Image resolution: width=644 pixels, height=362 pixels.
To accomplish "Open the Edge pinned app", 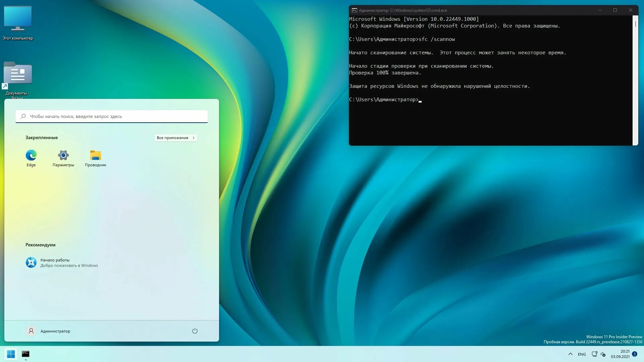I will (31, 158).
